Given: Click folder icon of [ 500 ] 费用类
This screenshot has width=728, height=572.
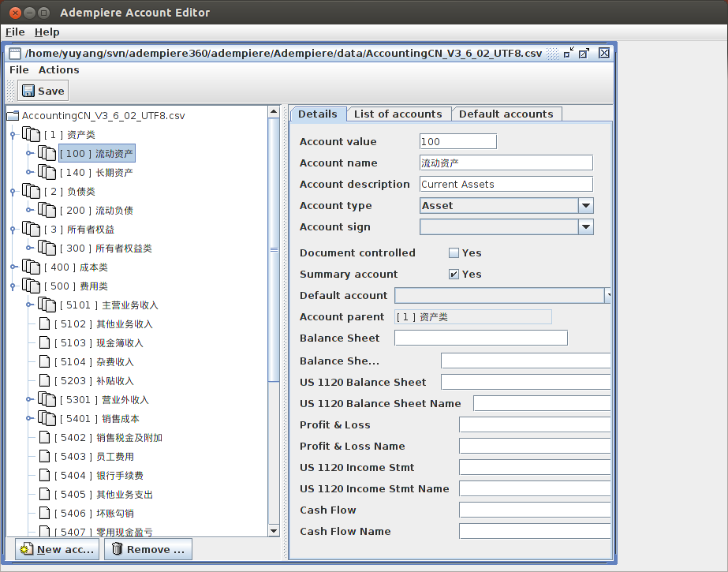Looking at the screenshot, I should click(x=31, y=286).
